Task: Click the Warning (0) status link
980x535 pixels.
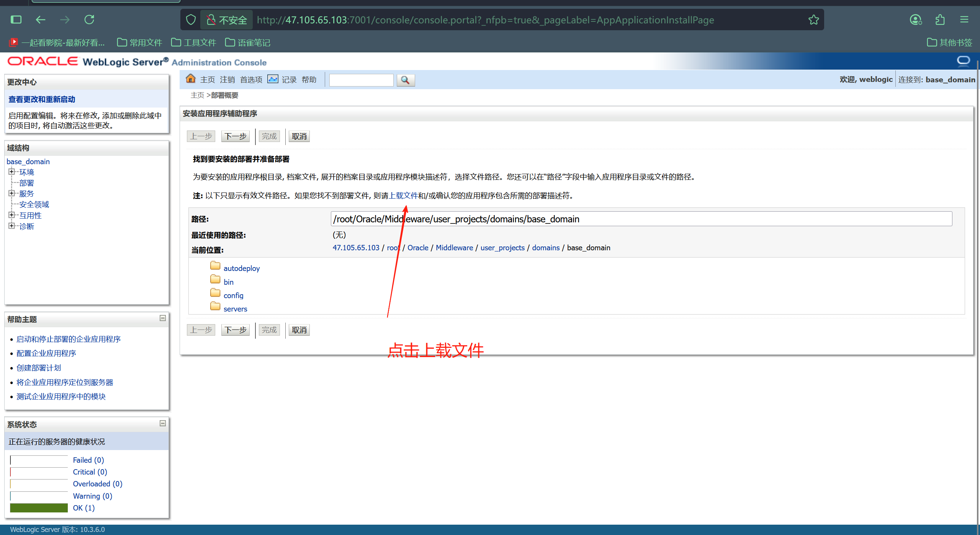Action: [92, 496]
